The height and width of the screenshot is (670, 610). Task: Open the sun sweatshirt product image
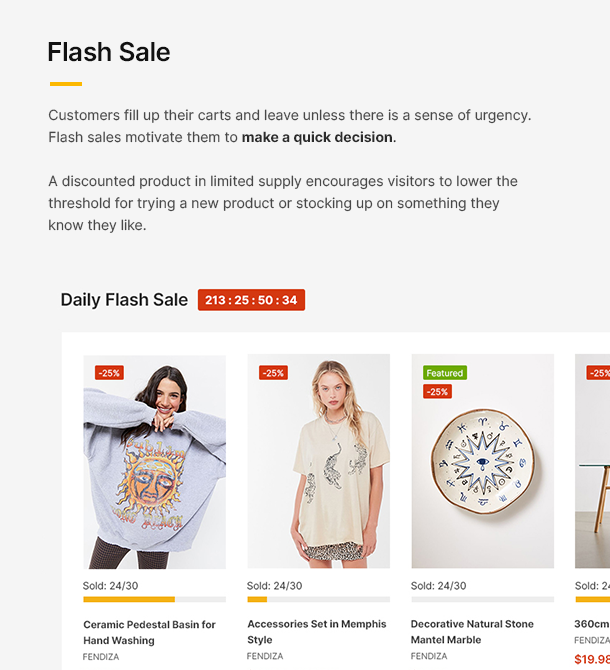pyautogui.click(x=154, y=470)
